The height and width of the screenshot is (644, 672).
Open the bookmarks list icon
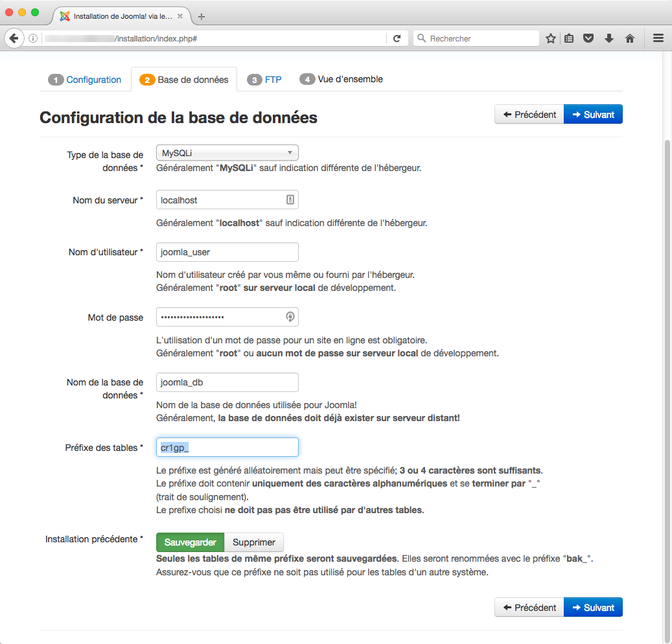click(569, 39)
